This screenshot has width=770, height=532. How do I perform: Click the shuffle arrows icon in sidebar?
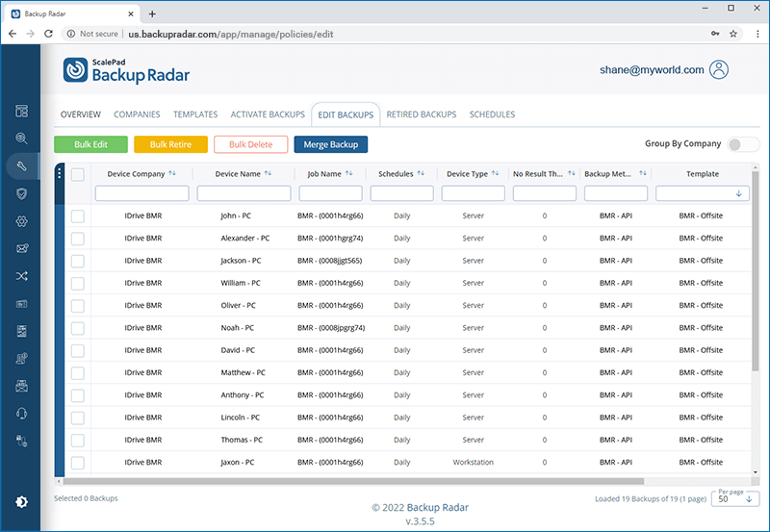point(21,276)
